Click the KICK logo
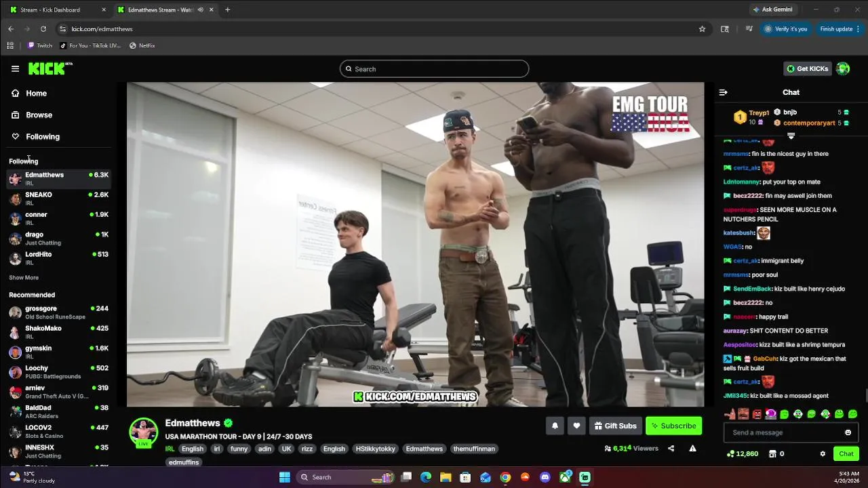 [50, 68]
